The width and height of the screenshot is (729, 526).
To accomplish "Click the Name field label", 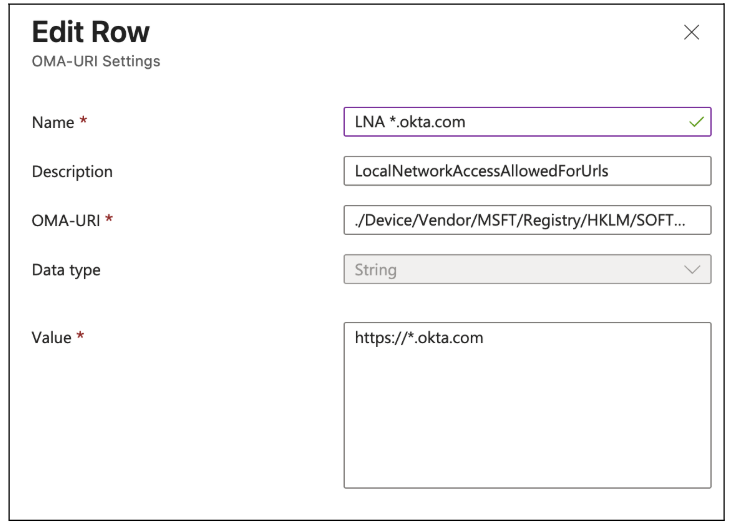I will tap(51, 122).
